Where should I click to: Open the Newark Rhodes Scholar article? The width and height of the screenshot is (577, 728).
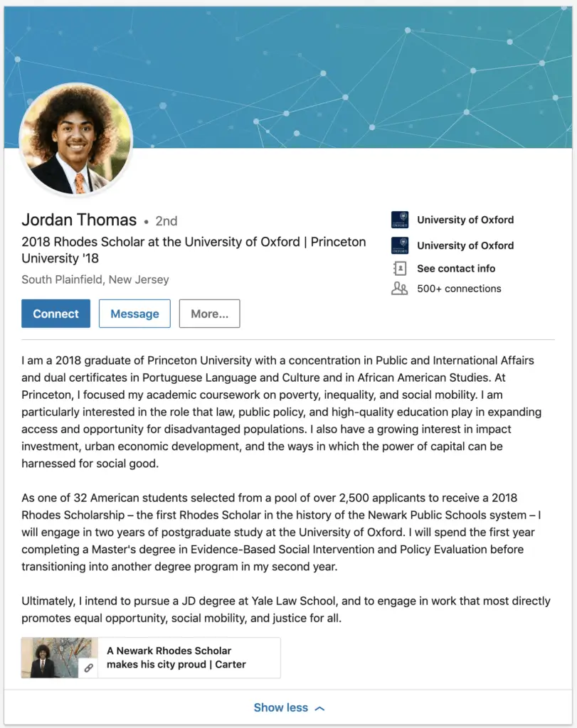[178, 658]
